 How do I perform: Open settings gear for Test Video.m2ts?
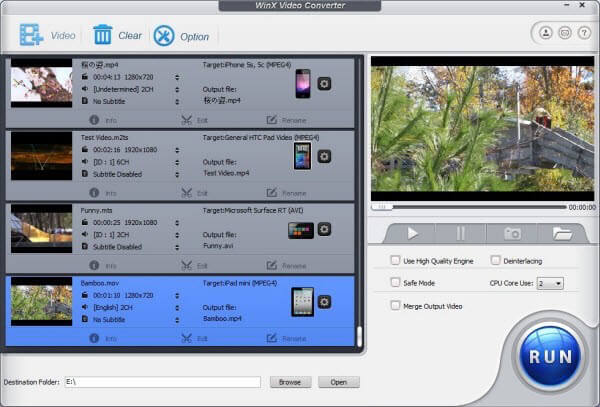[324, 156]
